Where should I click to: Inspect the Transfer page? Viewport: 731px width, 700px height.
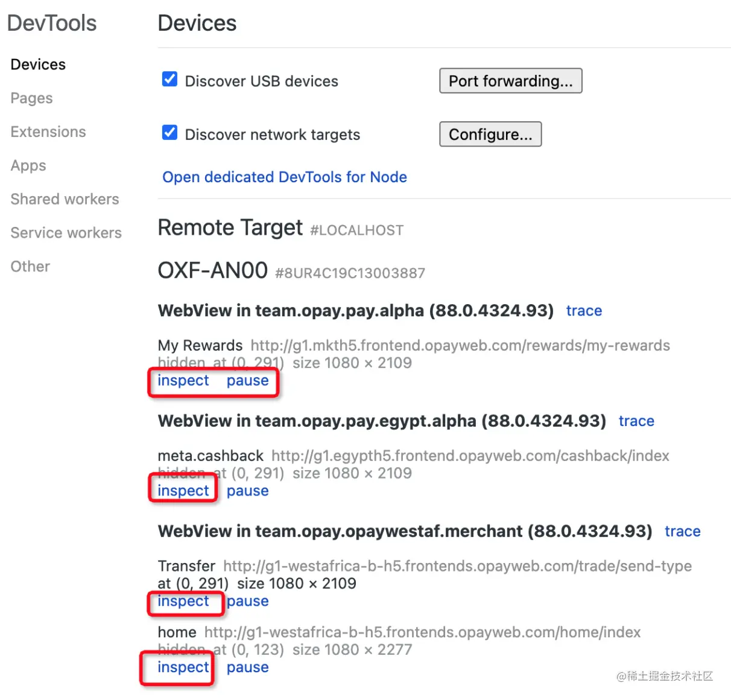coord(183,601)
